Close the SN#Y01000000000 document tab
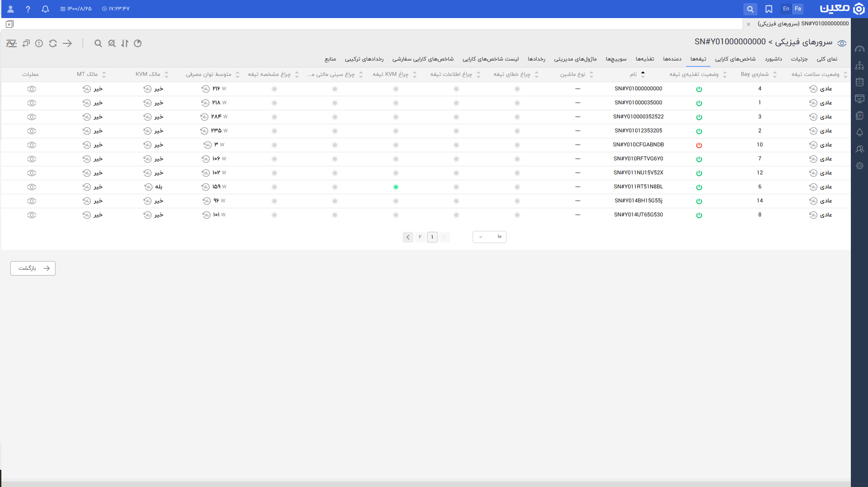The height and width of the screenshot is (487, 868). [x=748, y=24]
